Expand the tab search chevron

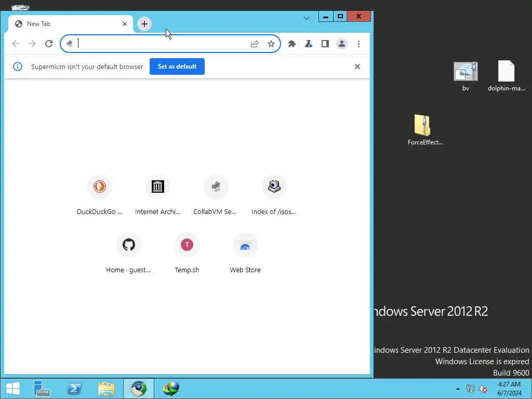307,18
